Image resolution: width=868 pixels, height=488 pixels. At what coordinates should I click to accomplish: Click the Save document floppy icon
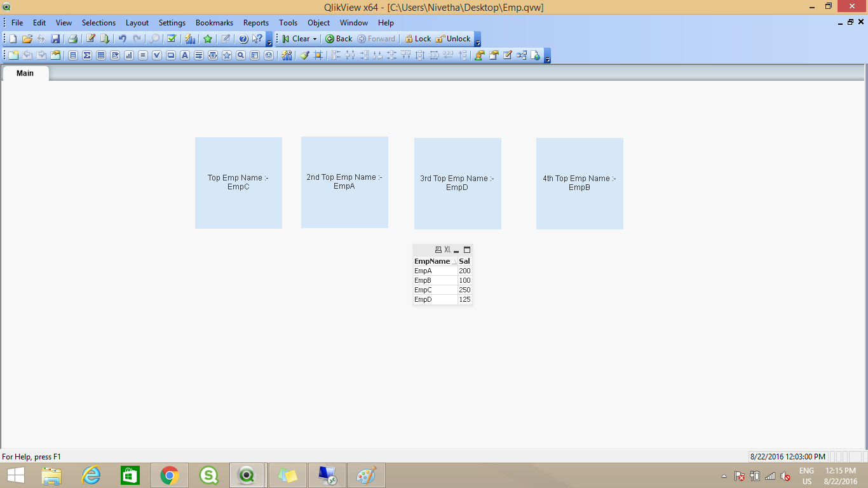(55, 39)
